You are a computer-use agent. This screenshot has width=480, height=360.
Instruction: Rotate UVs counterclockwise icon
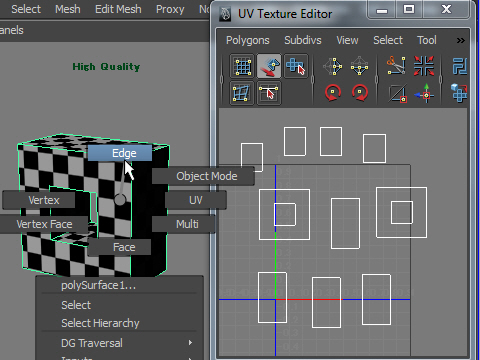pyautogui.click(x=333, y=93)
